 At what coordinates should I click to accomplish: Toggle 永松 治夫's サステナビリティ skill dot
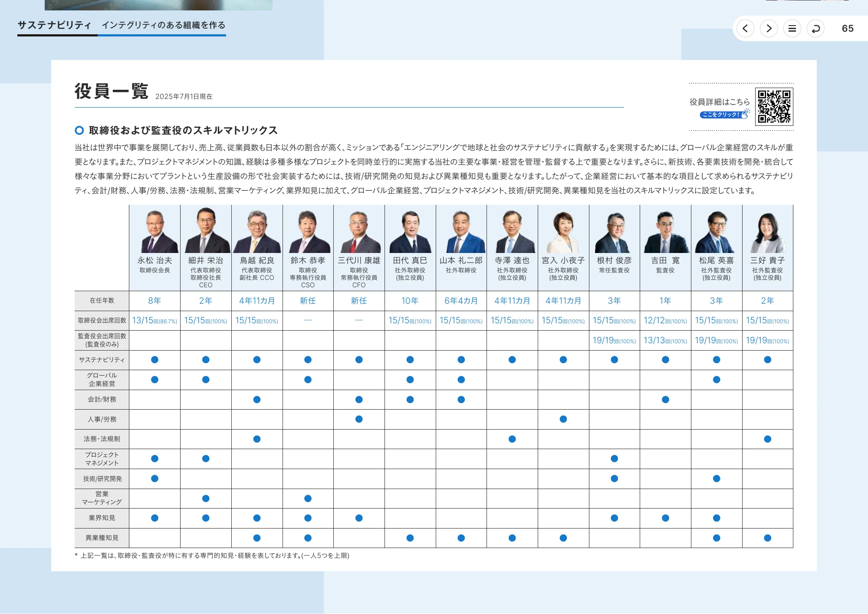point(155,359)
